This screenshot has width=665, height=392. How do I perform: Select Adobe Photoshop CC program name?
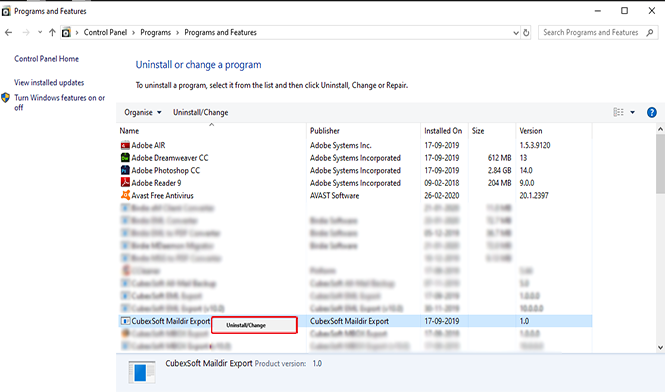[166, 171]
